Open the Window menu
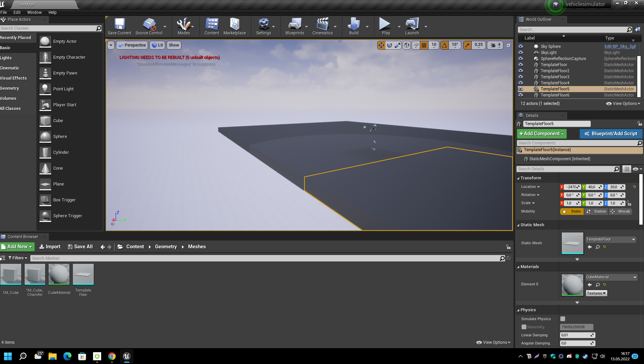This screenshot has height=364, width=644. (x=34, y=12)
